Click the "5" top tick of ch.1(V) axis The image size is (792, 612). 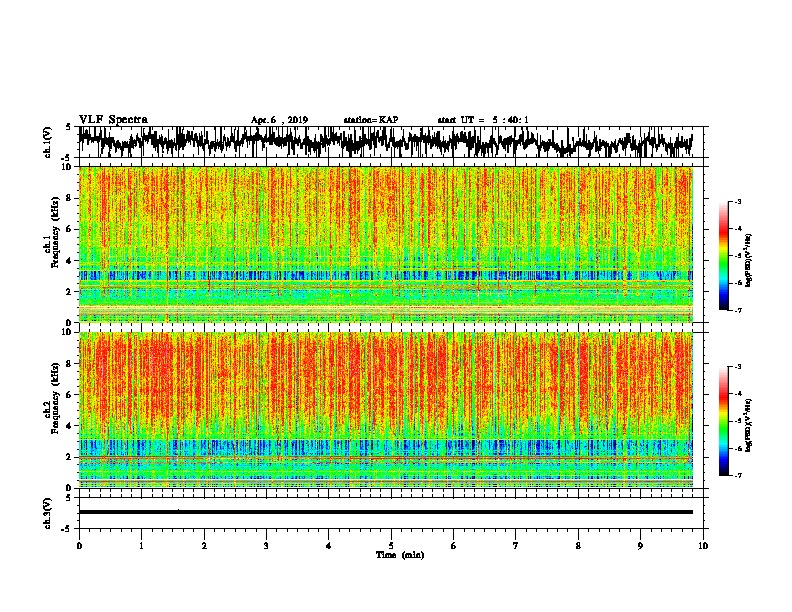[69, 127]
